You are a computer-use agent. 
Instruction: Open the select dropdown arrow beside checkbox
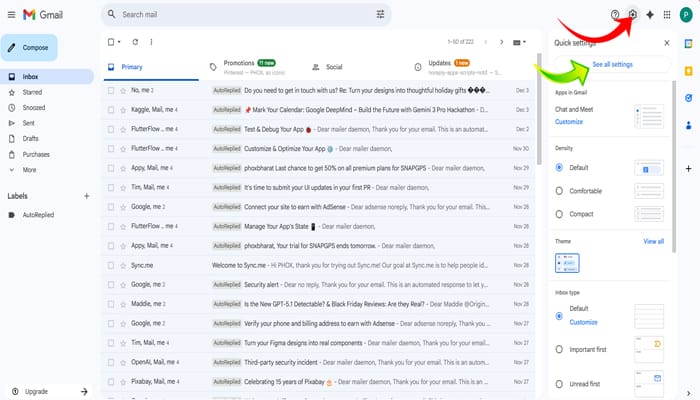(x=119, y=42)
